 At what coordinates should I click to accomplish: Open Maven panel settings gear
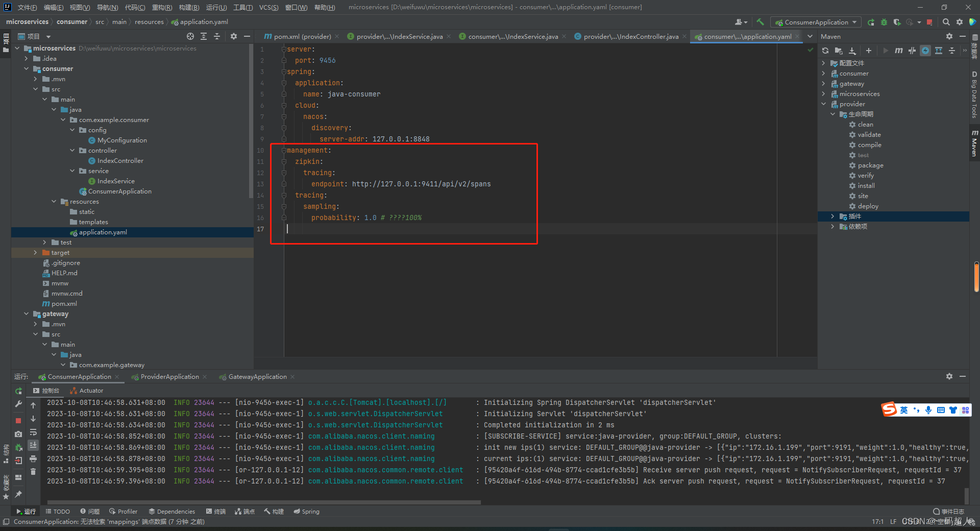click(x=949, y=36)
